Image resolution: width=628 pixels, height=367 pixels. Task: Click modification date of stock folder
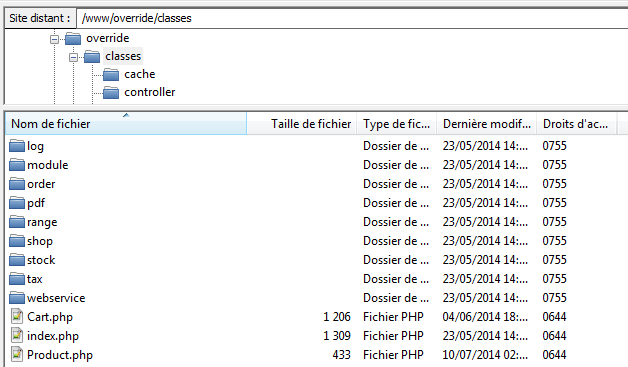click(485, 260)
